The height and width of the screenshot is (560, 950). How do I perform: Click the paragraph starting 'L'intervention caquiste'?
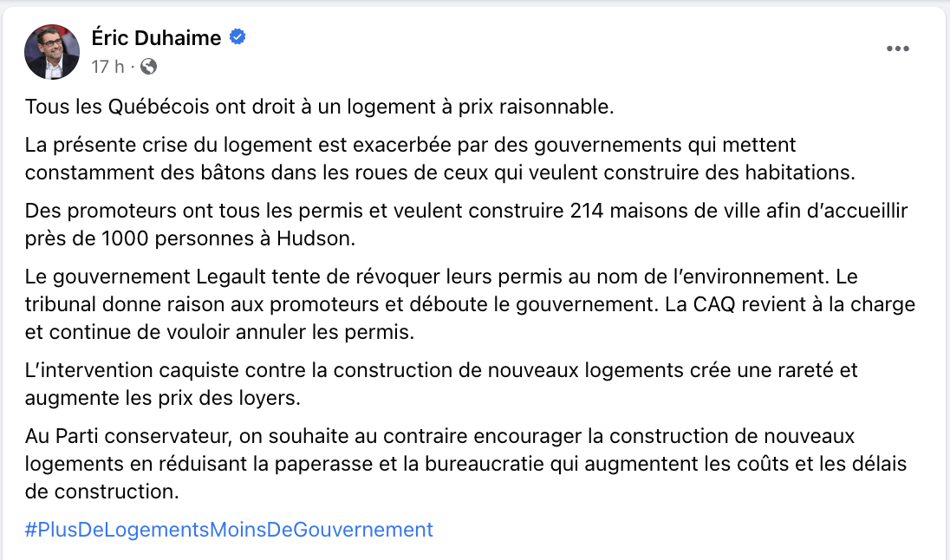coord(441,384)
